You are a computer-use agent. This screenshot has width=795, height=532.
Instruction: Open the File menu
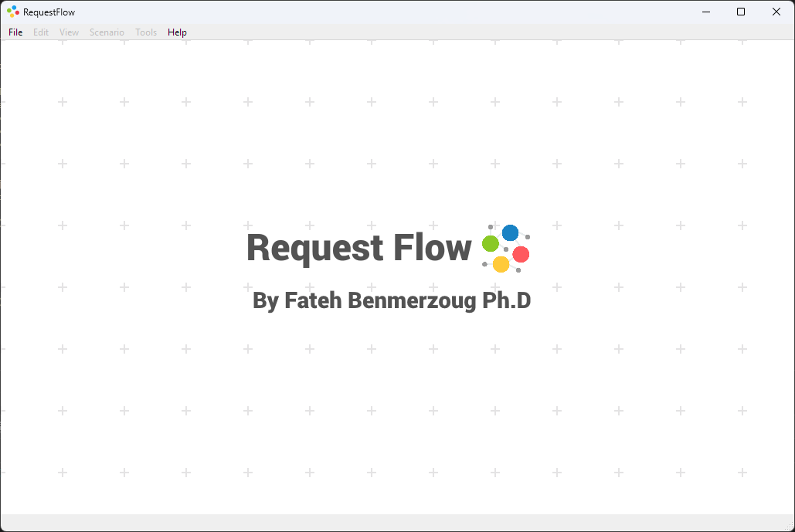click(x=15, y=32)
